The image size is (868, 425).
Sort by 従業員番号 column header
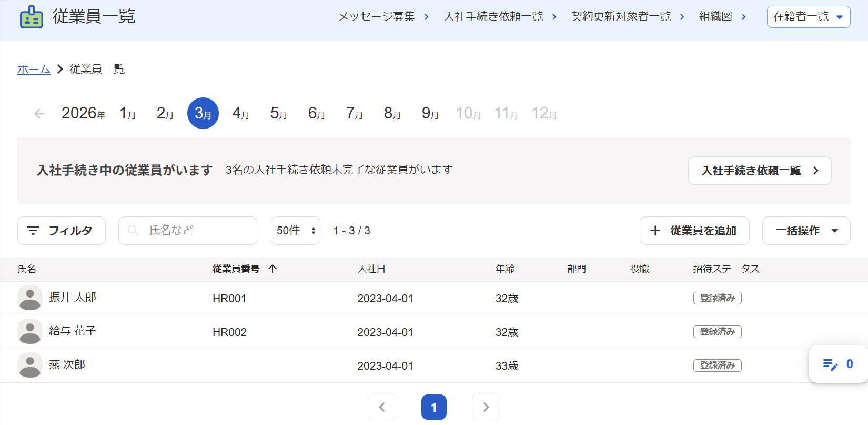coord(236,269)
